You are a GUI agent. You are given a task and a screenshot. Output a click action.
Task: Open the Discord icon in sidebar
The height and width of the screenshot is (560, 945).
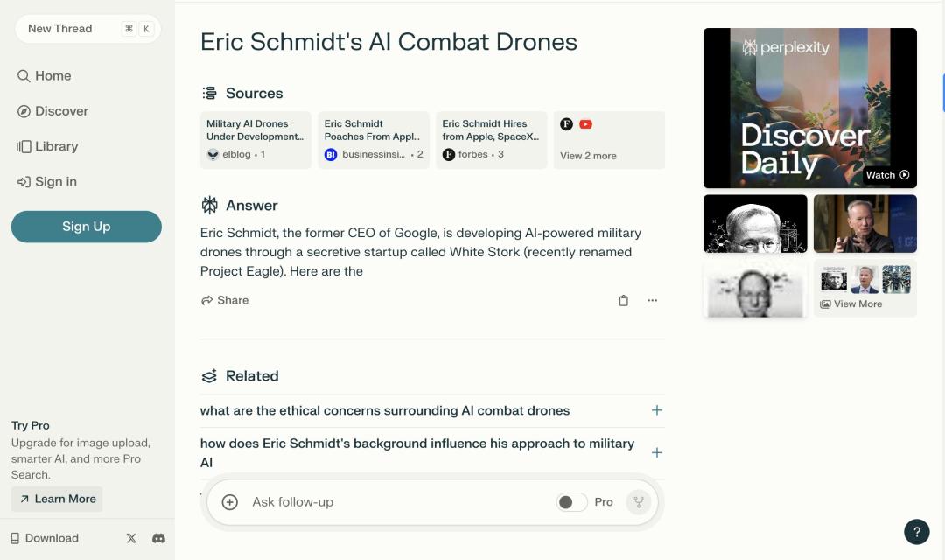tap(158, 538)
